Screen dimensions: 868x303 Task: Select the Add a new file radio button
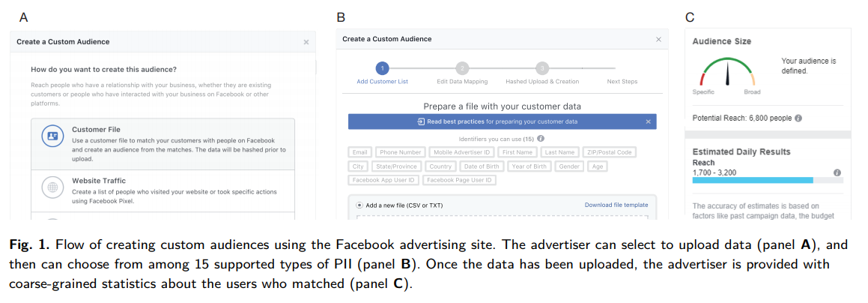(359, 205)
